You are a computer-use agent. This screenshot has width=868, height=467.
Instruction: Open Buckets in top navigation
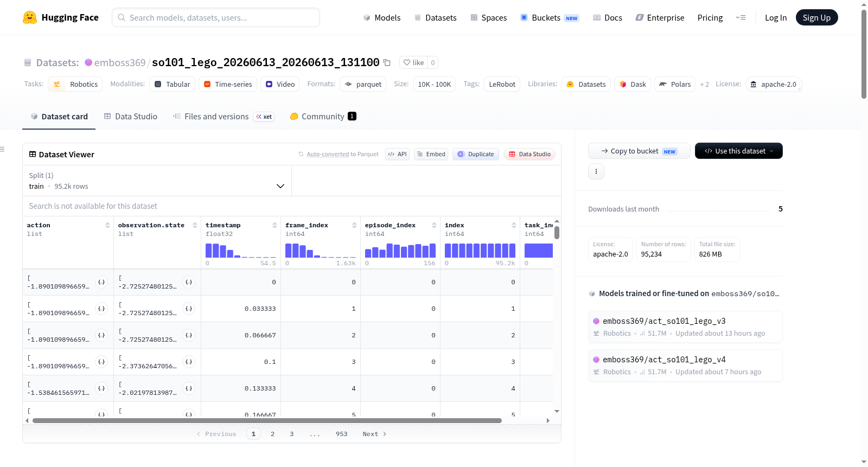550,17
